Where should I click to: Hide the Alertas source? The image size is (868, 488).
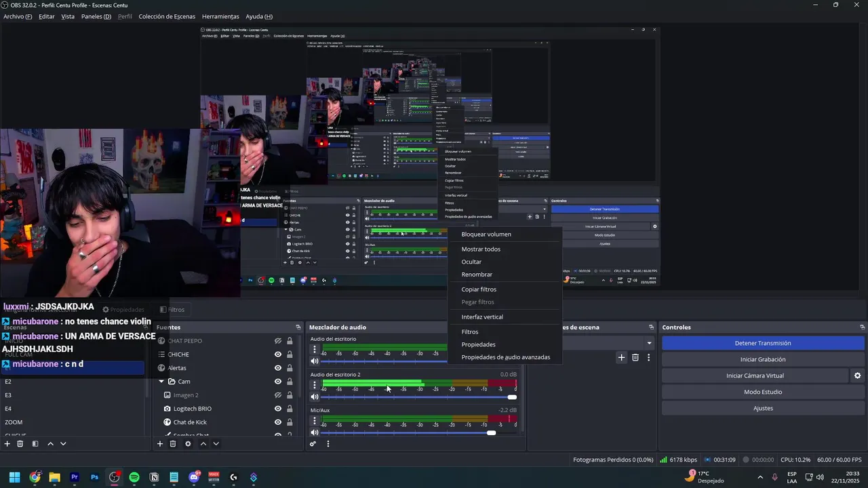(x=278, y=368)
